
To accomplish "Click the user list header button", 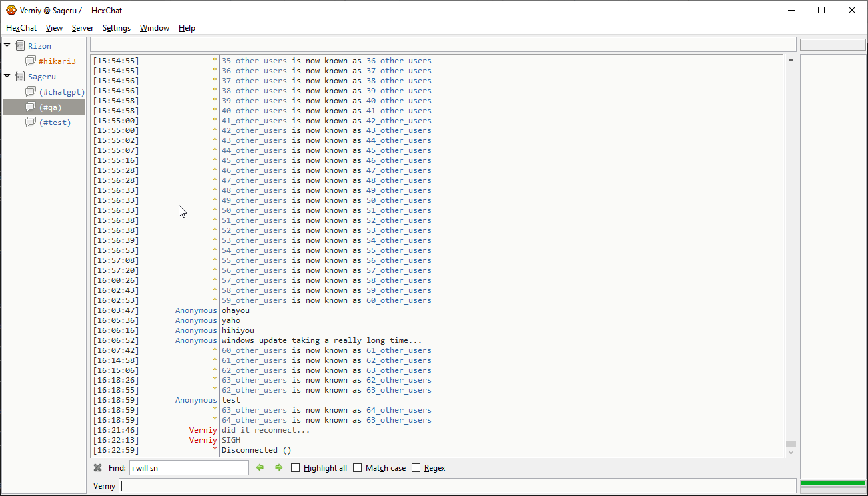I will [833, 45].
